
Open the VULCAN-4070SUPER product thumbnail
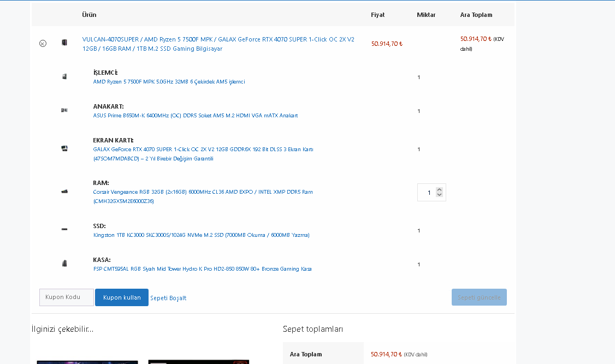[64, 43]
